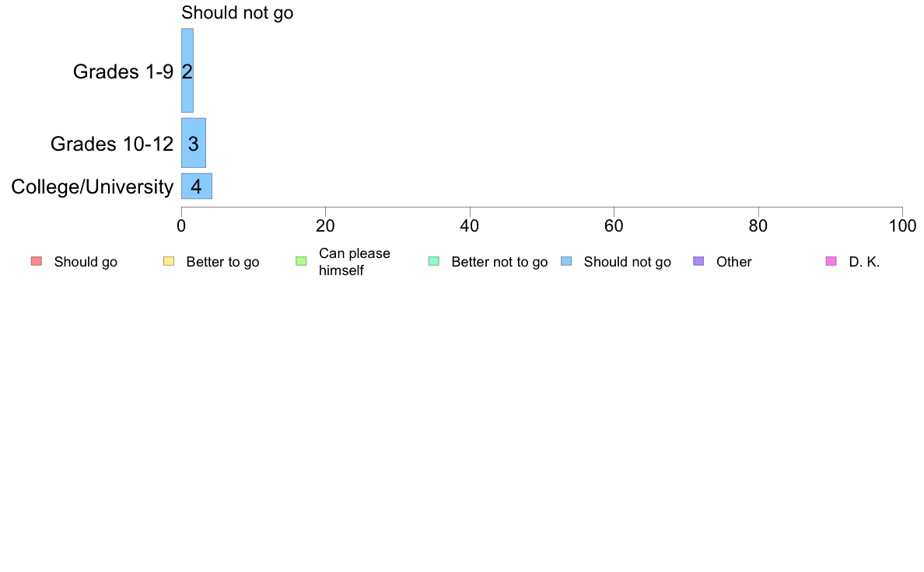924x572 pixels.
Task: Select the pink D. K. legend swatch
Action: [831, 261]
